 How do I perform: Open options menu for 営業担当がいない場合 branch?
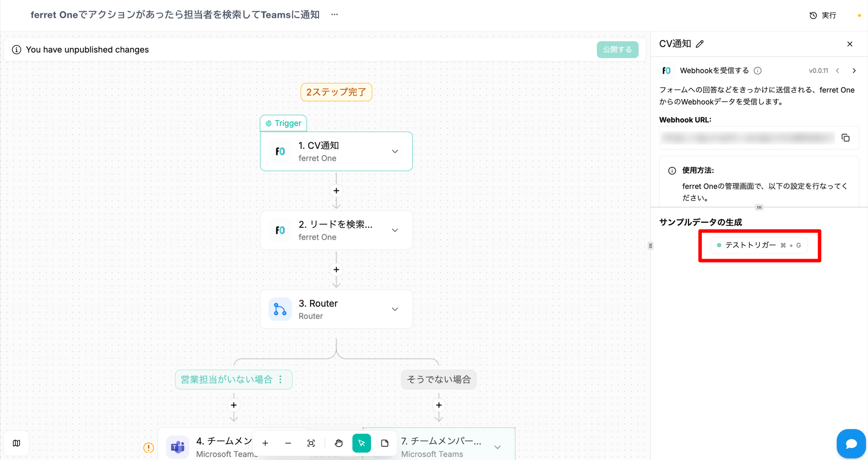click(x=281, y=379)
